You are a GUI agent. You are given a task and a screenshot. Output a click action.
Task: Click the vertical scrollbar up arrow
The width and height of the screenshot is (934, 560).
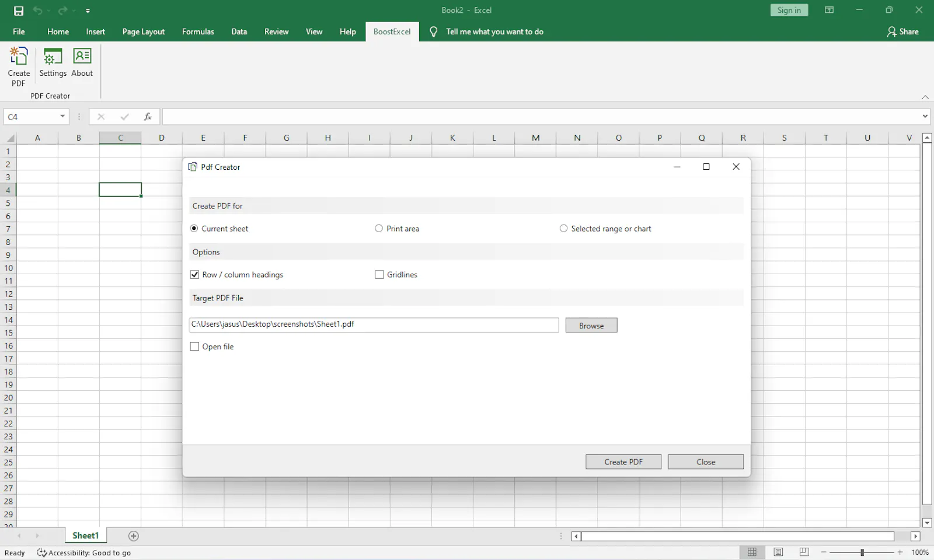tap(927, 138)
